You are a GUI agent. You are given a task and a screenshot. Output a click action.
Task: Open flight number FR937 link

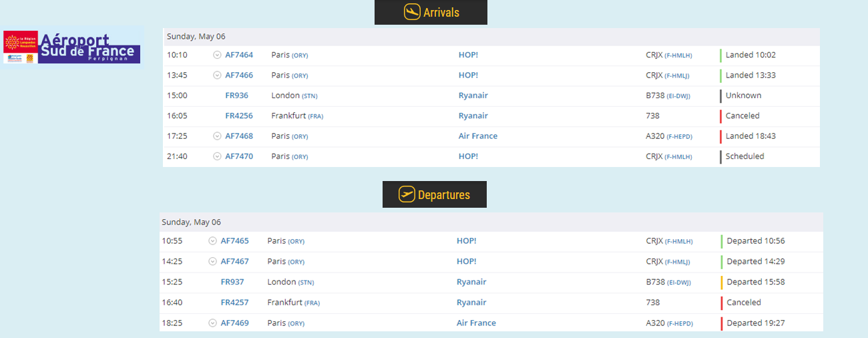pos(232,282)
